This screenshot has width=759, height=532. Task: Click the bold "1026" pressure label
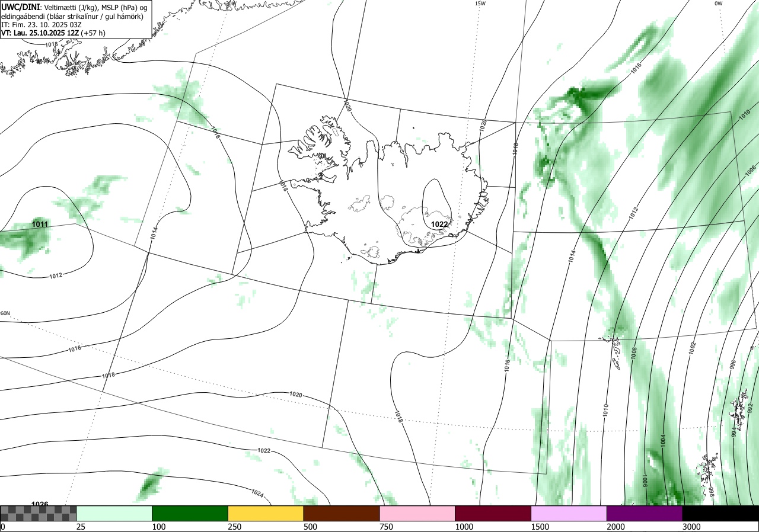coord(40,504)
